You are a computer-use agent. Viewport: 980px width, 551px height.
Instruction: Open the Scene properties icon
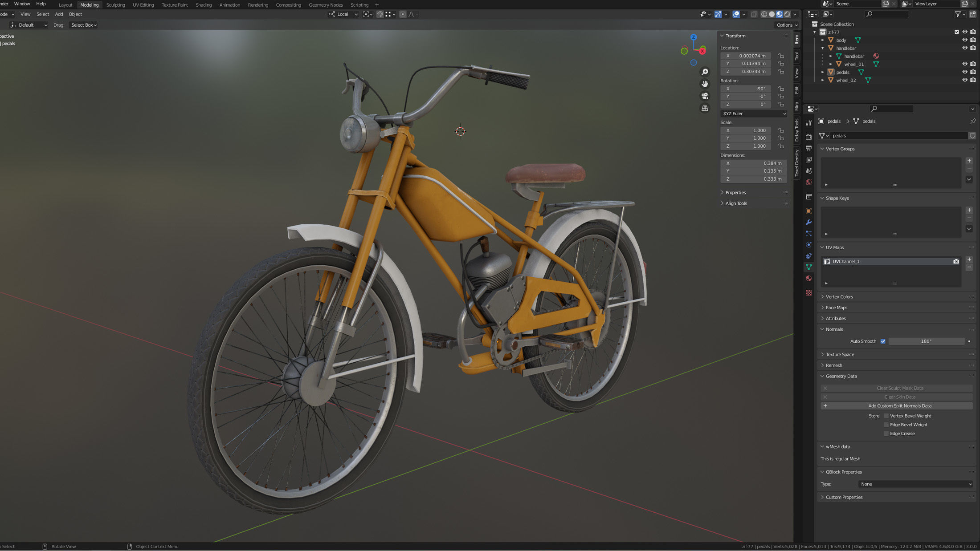808,171
